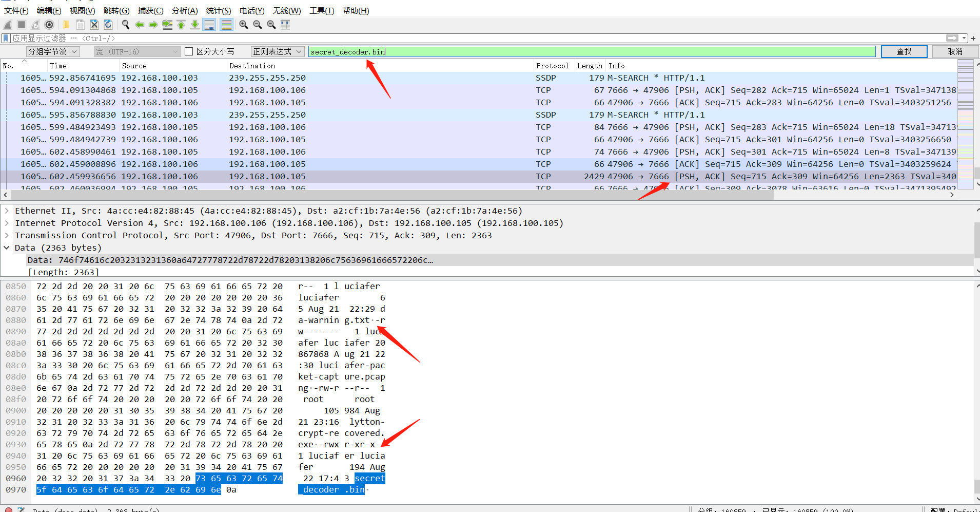Open the 无线(W) menu
980x512 pixels.
287,11
